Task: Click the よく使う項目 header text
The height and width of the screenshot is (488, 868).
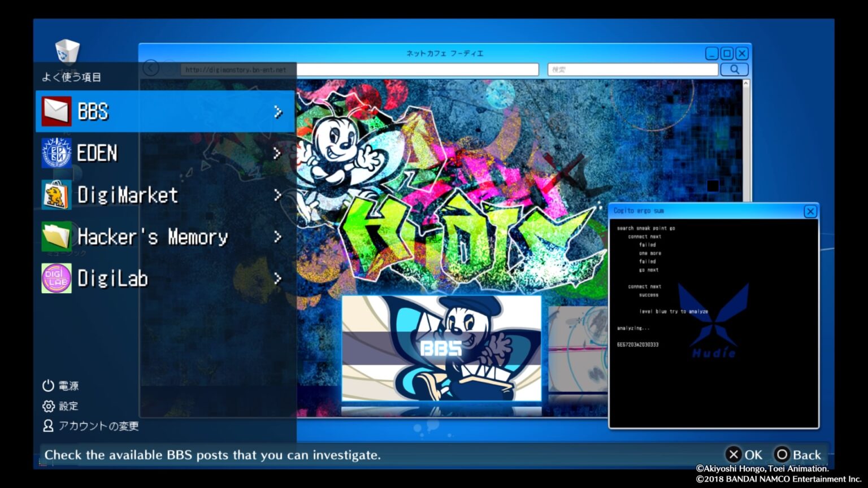Action: [71, 77]
